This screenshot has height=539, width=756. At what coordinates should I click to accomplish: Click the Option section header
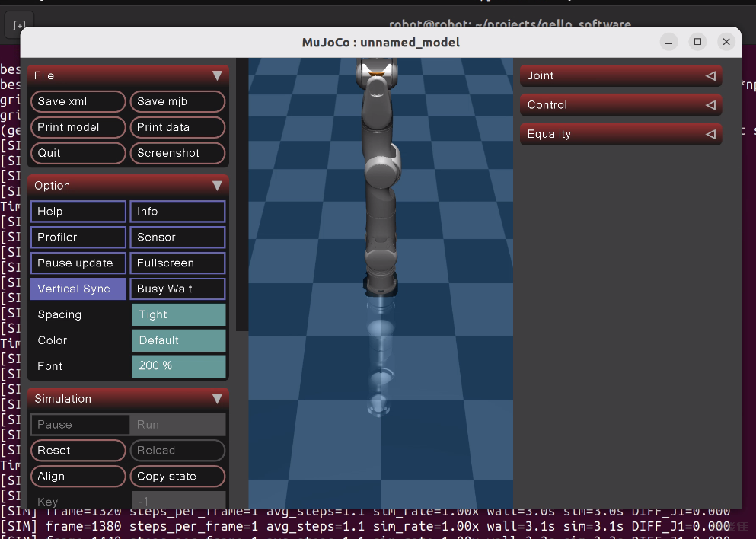[x=128, y=185]
